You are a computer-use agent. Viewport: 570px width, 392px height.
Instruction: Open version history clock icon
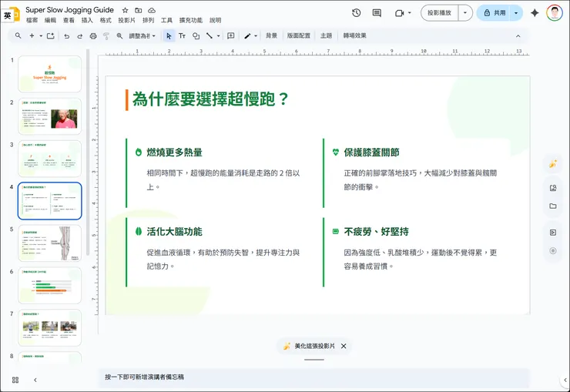pyautogui.click(x=356, y=13)
